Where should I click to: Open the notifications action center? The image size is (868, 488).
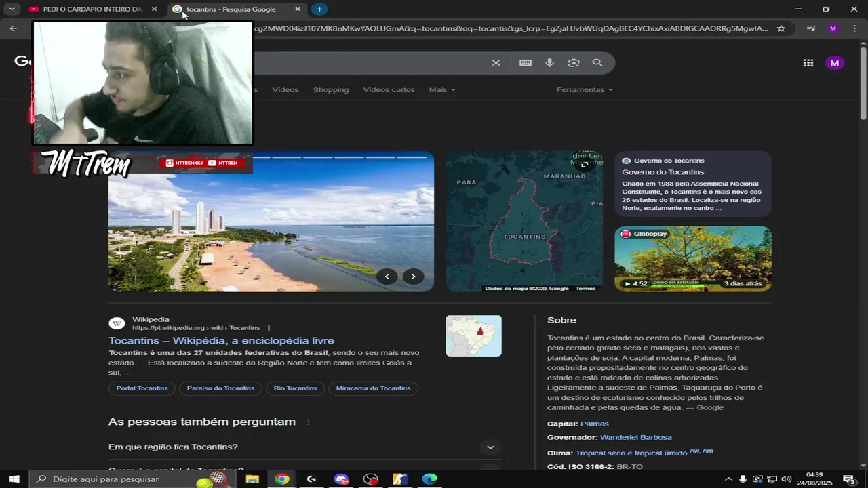850,479
